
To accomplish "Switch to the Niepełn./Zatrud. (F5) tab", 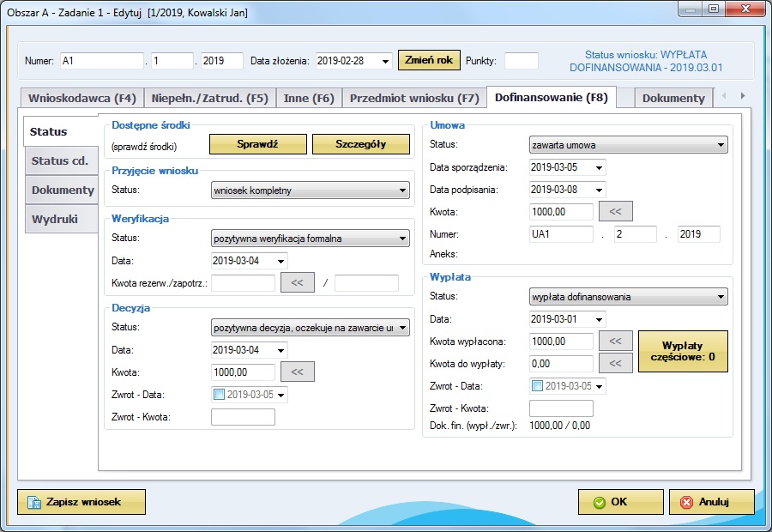I will coord(210,98).
